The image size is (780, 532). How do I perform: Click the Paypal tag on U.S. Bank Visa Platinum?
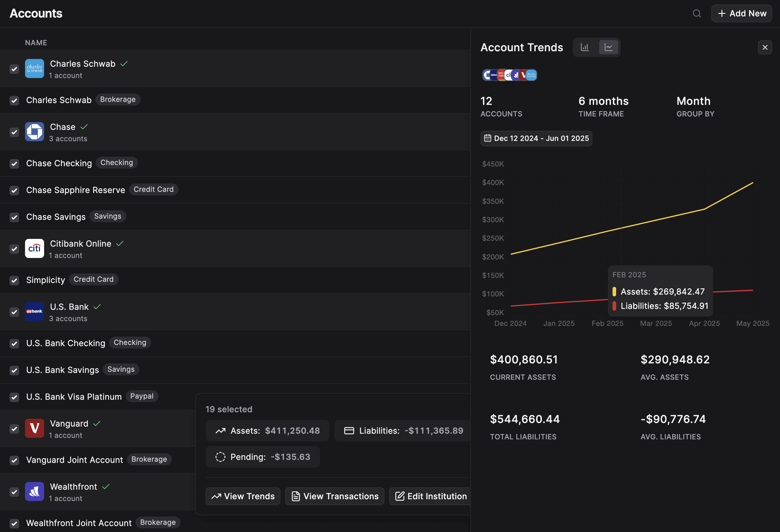click(x=142, y=396)
